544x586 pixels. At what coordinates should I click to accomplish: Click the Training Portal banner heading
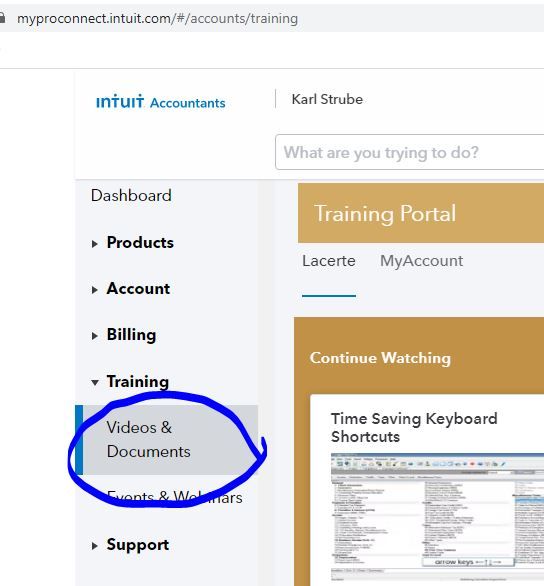(385, 213)
